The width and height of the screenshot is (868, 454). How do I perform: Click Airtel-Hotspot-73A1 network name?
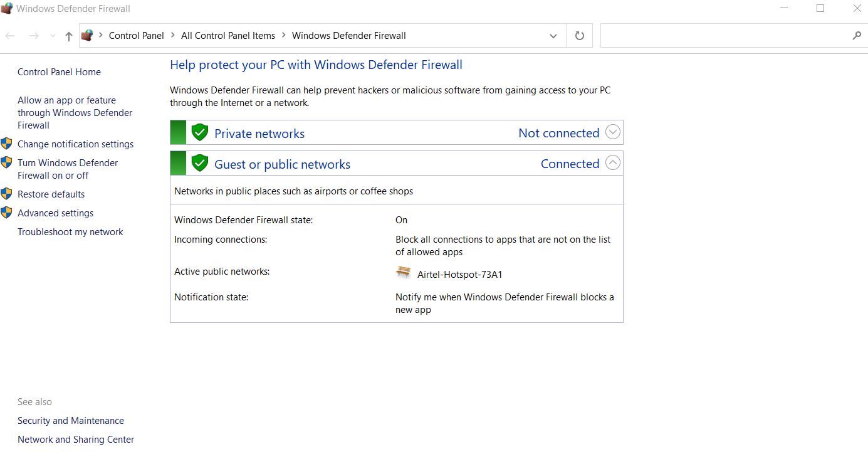coord(460,275)
